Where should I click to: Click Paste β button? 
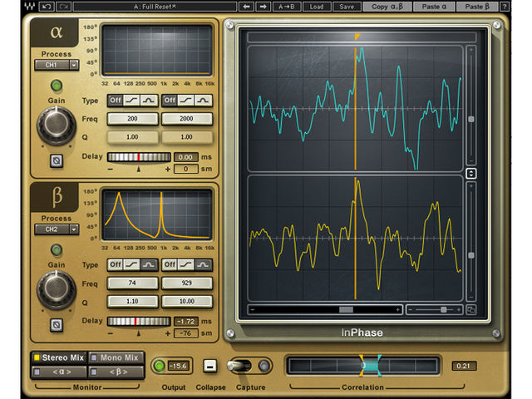477,7
